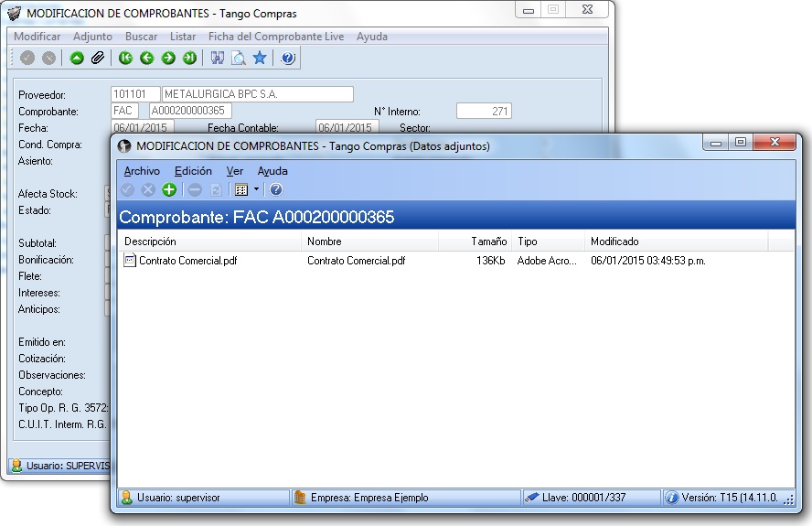
Task: Sort by the Nombre column header
Action: [x=369, y=242]
